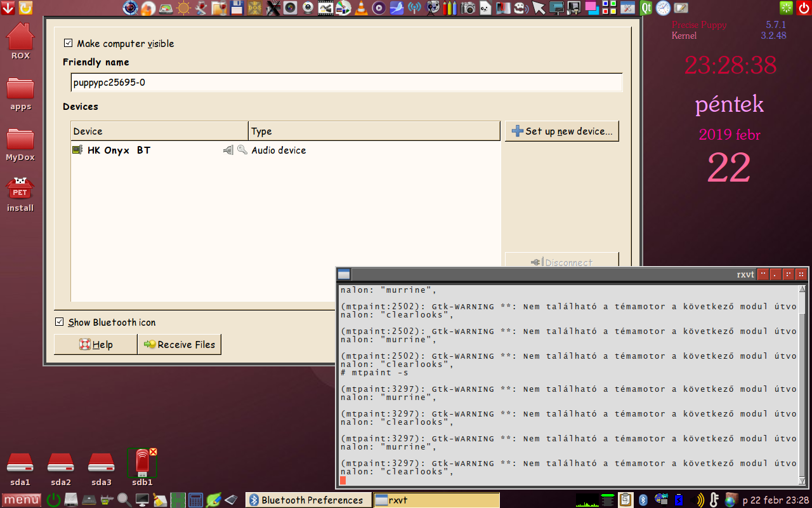Click the Type column header
The image size is (812, 508).
click(374, 131)
